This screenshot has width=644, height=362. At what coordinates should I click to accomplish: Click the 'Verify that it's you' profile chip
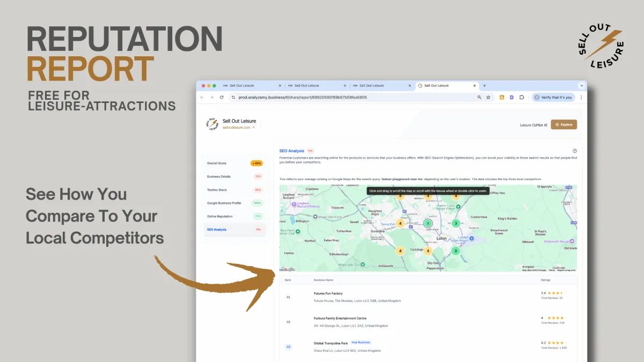553,97
